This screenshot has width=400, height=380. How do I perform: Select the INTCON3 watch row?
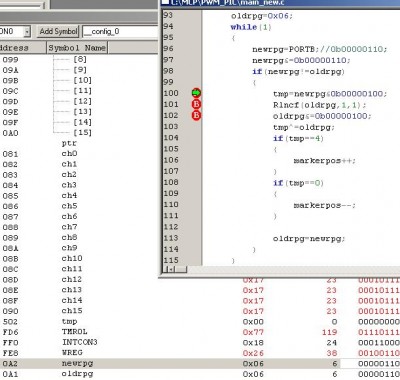click(200, 342)
